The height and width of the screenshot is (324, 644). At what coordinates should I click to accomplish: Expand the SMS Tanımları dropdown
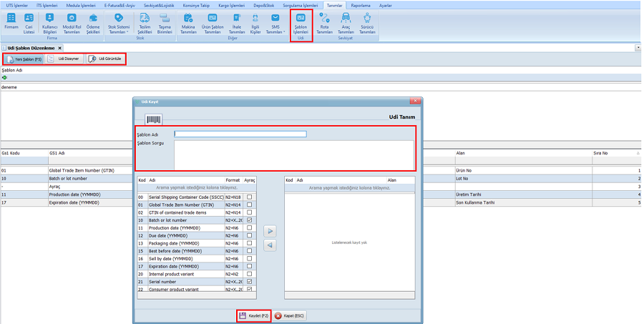[x=275, y=24]
